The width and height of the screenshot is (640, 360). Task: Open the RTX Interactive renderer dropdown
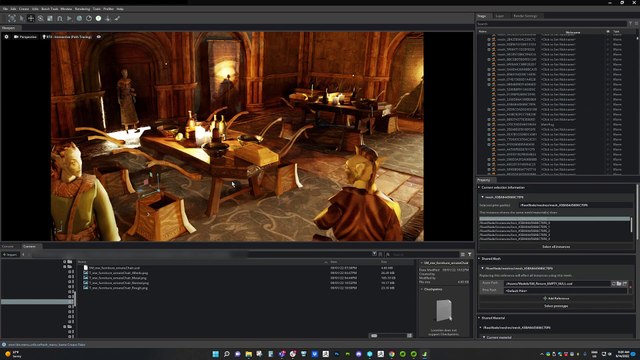click(67, 37)
